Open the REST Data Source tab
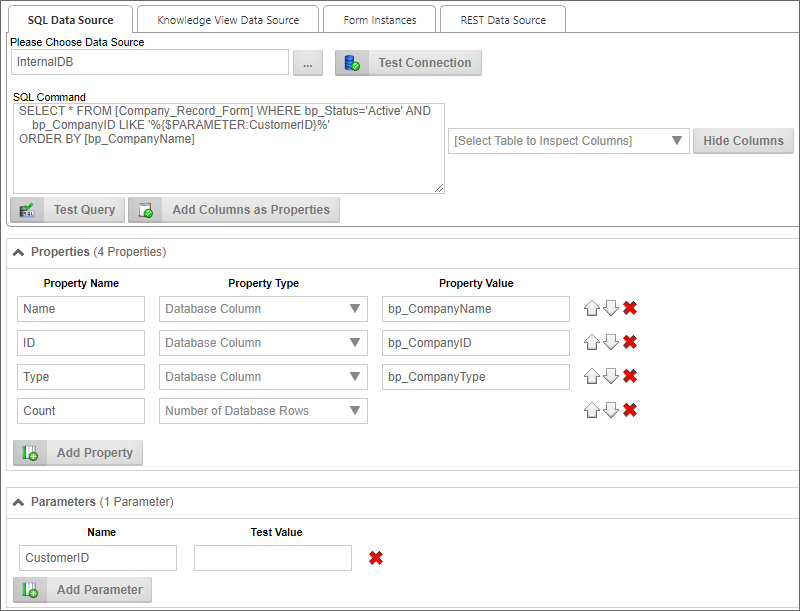This screenshot has height=611, width=800. tap(502, 20)
